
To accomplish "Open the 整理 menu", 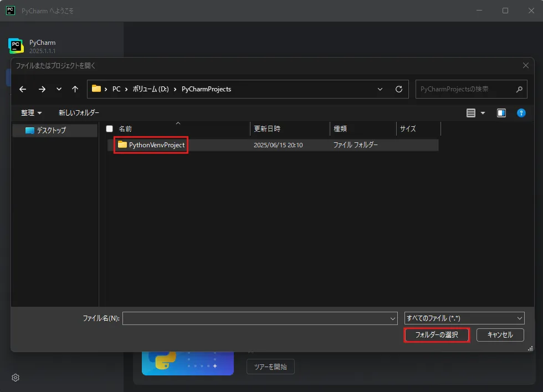I will coord(31,113).
